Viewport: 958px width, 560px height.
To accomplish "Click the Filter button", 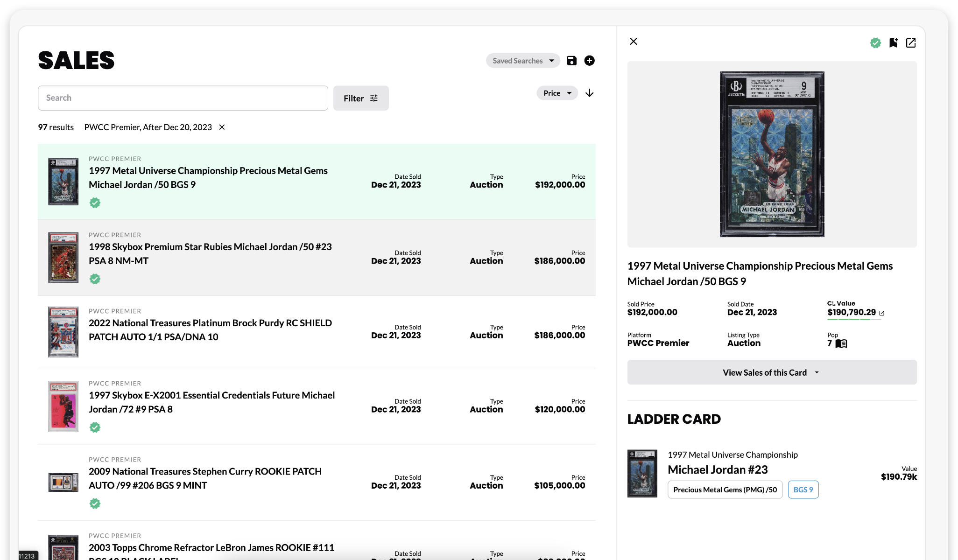I will tap(361, 98).
